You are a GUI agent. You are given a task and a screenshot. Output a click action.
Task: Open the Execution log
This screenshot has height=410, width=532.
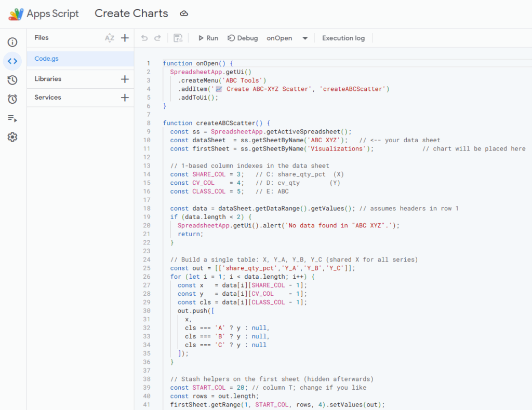tap(343, 38)
